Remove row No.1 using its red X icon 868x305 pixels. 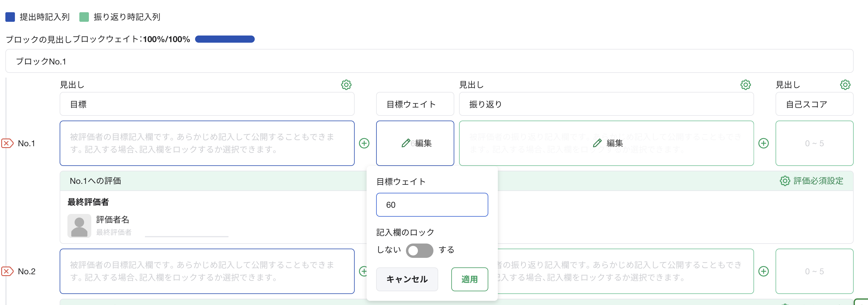[7, 143]
